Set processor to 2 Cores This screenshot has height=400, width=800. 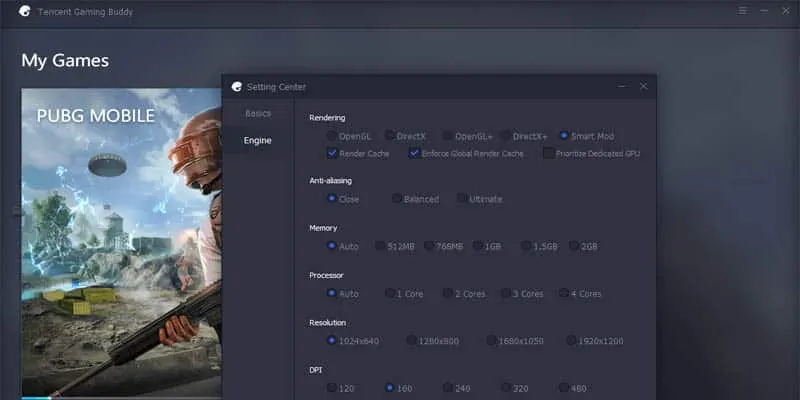447,293
